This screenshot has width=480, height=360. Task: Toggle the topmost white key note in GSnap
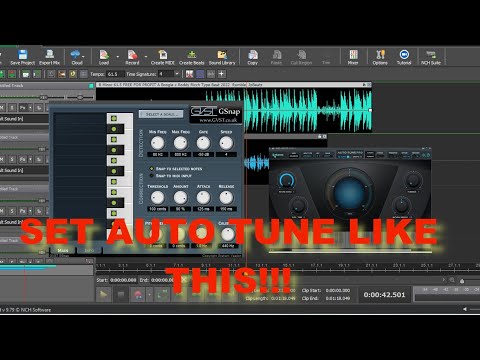(x=114, y=118)
